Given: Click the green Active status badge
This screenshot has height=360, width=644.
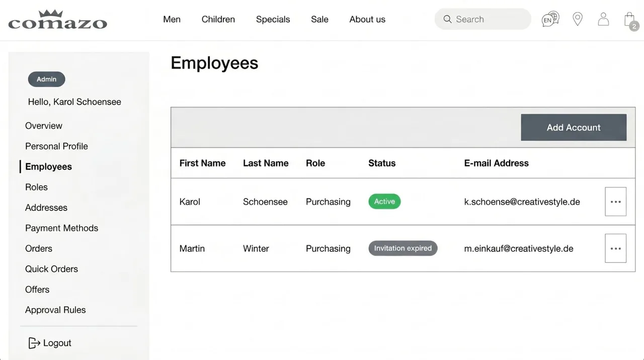Looking at the screenshot, I should [384, 201].
